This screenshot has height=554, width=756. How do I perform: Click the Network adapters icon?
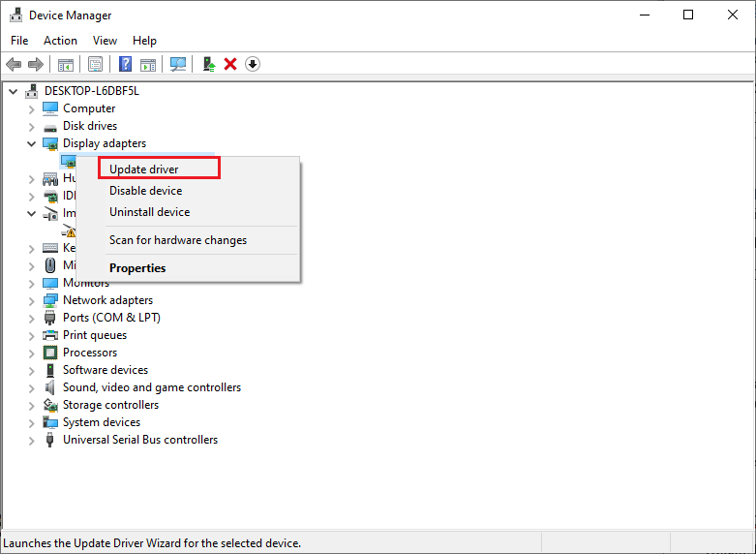coord(50,300)
